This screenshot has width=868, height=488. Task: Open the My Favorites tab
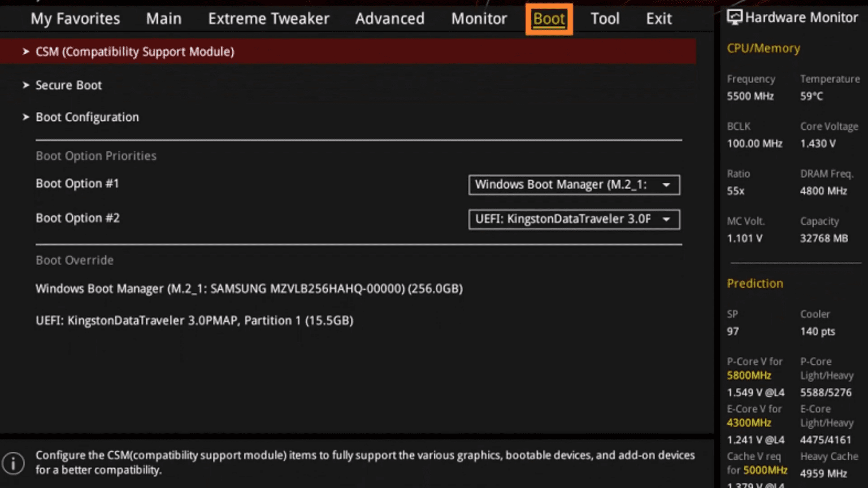pos(75,19)
